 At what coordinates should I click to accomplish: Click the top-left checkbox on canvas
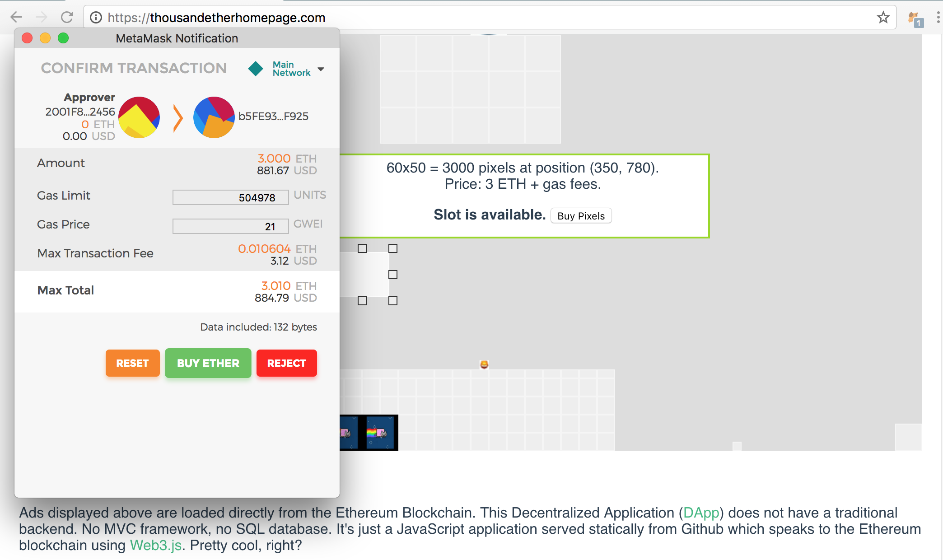click(x=362, y=248)
